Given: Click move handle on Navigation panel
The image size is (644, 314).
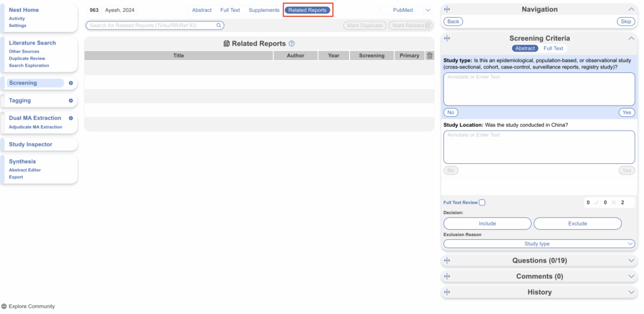Looking at the screenshot, I should [x=448, y=9].
